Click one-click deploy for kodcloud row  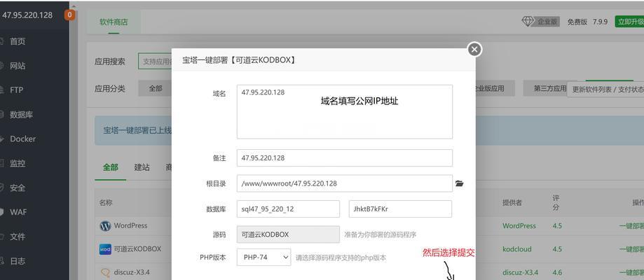631,249
